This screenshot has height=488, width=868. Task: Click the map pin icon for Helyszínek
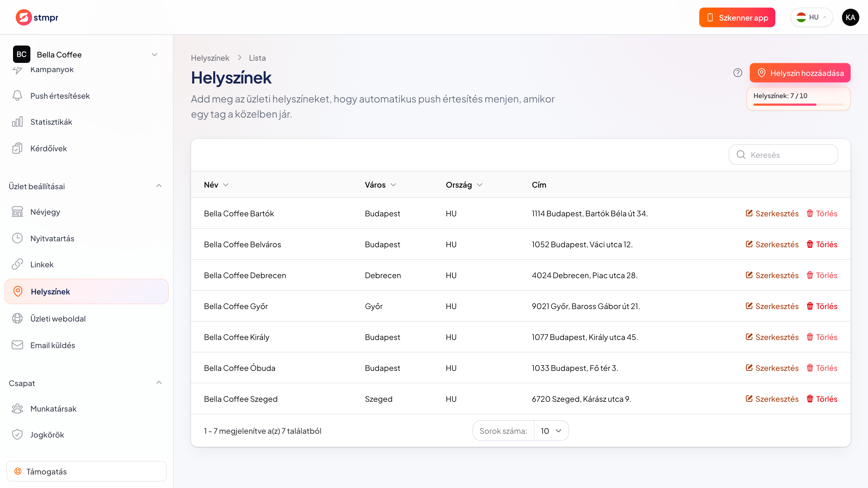tap(18, 291)
